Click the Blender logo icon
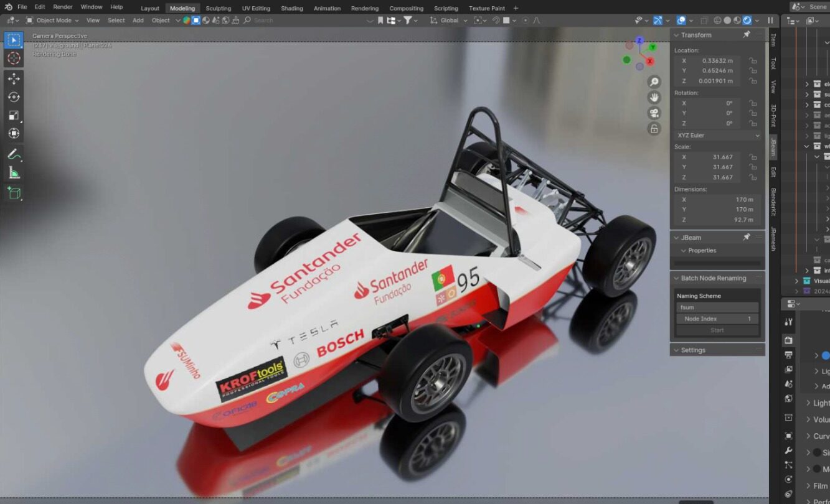This screenshot has width=830, height=504. click(8, 7)
